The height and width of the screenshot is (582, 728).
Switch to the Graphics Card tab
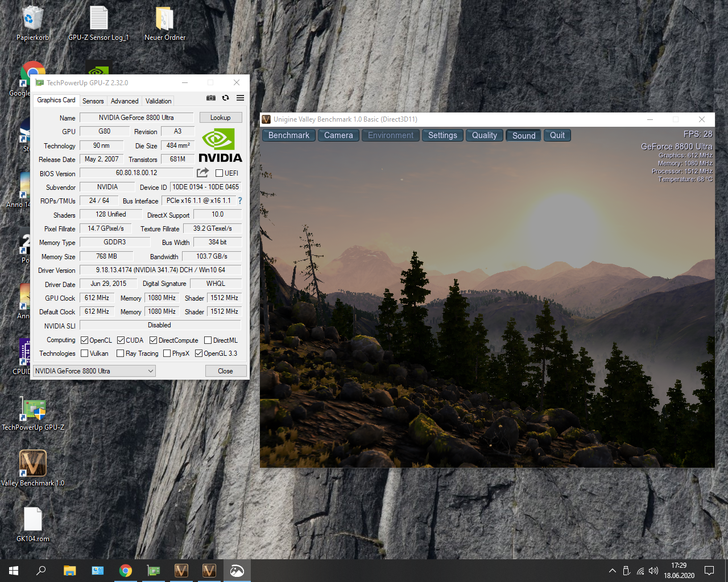pos(56,100)
